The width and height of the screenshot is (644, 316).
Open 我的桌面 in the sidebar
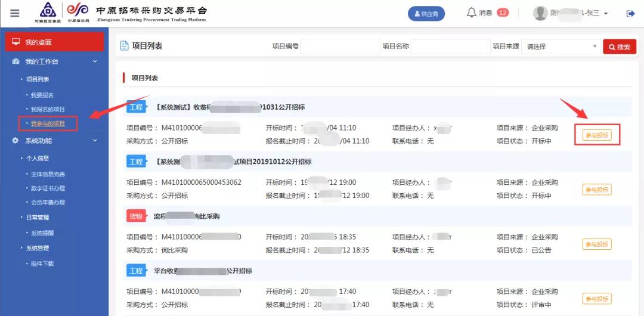(54, 42)
